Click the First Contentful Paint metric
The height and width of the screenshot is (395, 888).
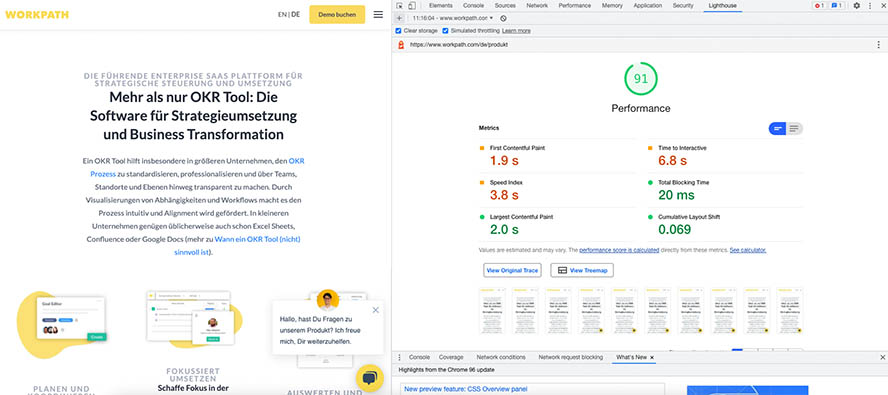pyautogui.click(x=557, y=156)
